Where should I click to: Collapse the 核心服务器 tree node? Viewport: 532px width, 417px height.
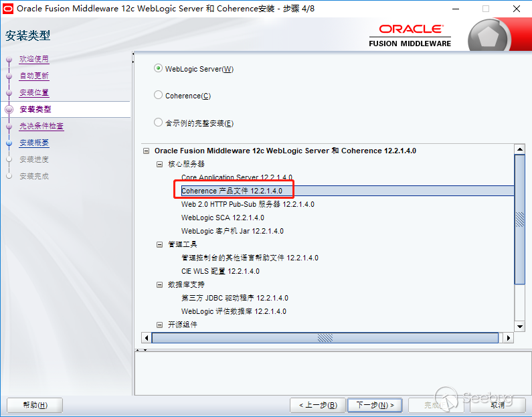[x=159, y=164]
